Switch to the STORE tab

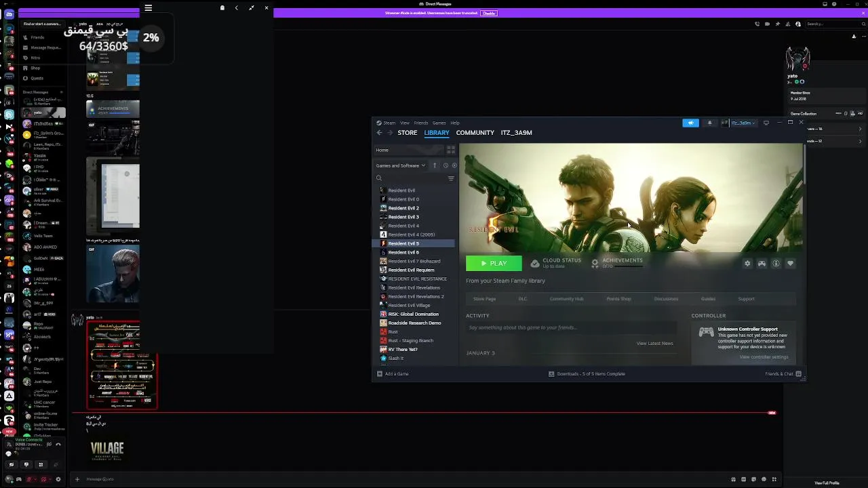(407, 133)
